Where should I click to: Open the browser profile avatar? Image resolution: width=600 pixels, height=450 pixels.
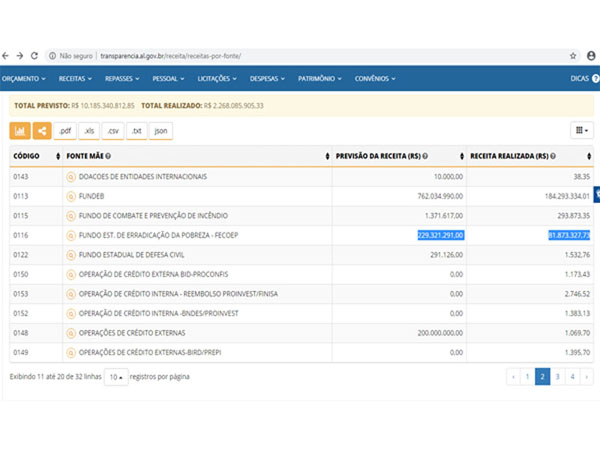click(x=591, y=56)
